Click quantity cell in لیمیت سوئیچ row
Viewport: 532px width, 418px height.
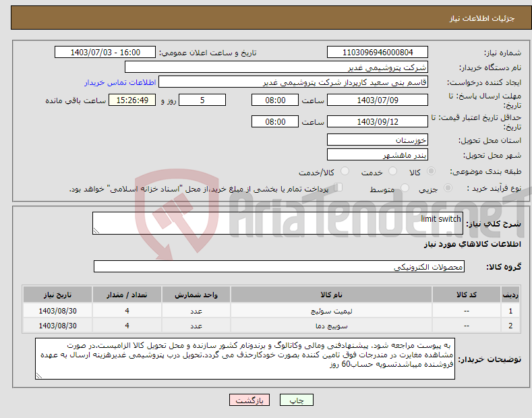click(x=127, y=311)
